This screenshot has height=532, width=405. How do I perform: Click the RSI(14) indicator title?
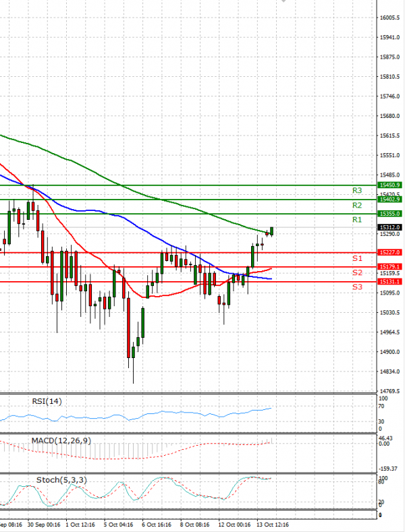tap(47, 401)
